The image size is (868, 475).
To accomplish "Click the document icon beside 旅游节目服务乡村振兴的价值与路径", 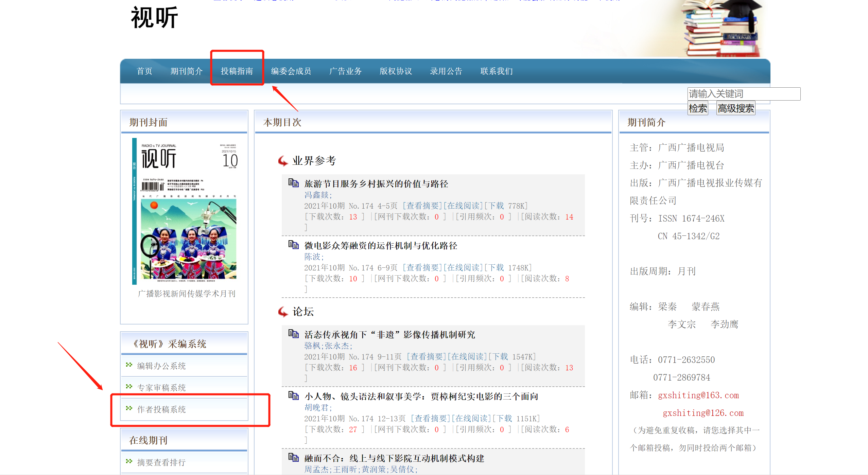I will (293, 183).
